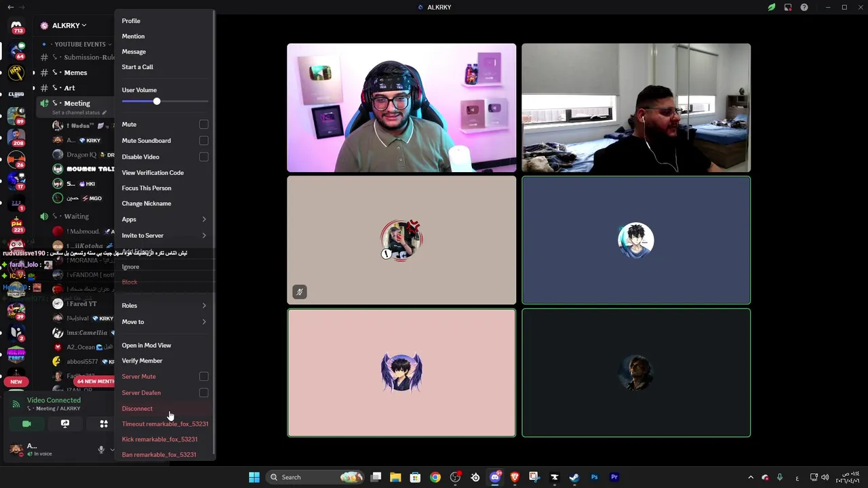
Task: Open the server with the 208 badge
Action: tap(16, 138)
